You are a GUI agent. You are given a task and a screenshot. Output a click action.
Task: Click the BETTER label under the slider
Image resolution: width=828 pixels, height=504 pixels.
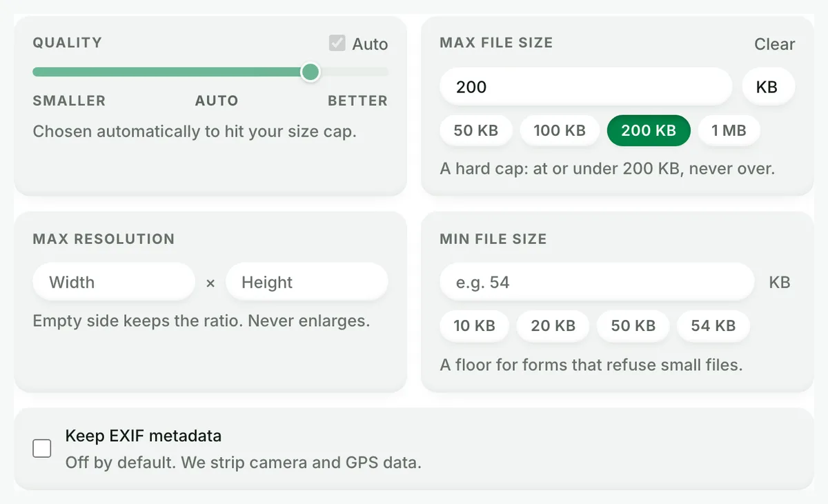[x=357, y=101]
